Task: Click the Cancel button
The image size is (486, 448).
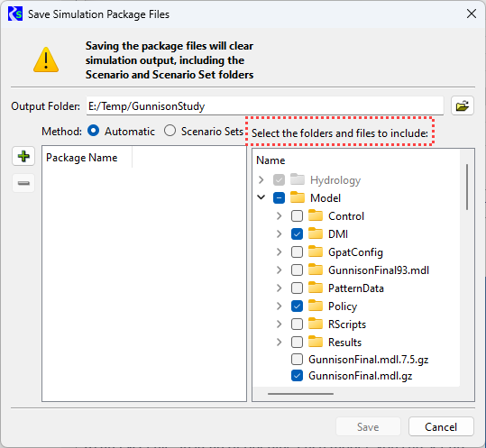Action: coord(441,426)
